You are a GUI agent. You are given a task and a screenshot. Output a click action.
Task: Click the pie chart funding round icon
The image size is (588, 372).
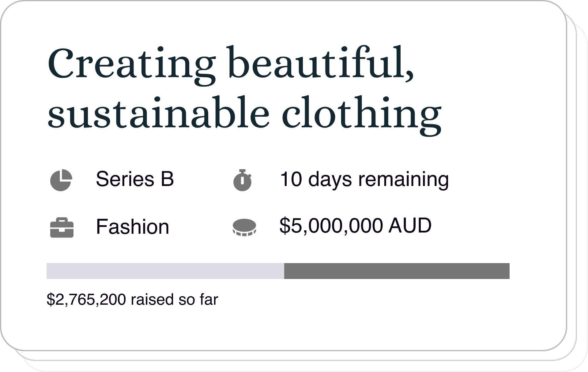pyautogui.click(x=61, y=180)
